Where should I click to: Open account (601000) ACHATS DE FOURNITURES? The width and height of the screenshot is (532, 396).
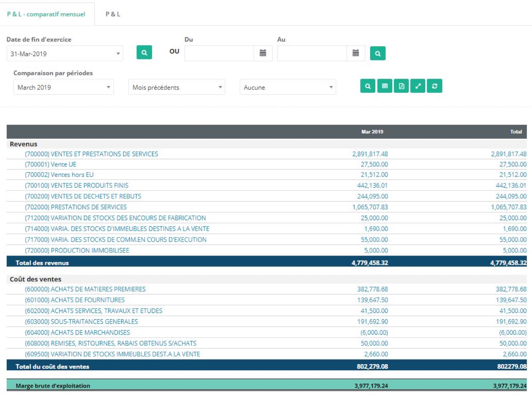[x=75, y=300]
